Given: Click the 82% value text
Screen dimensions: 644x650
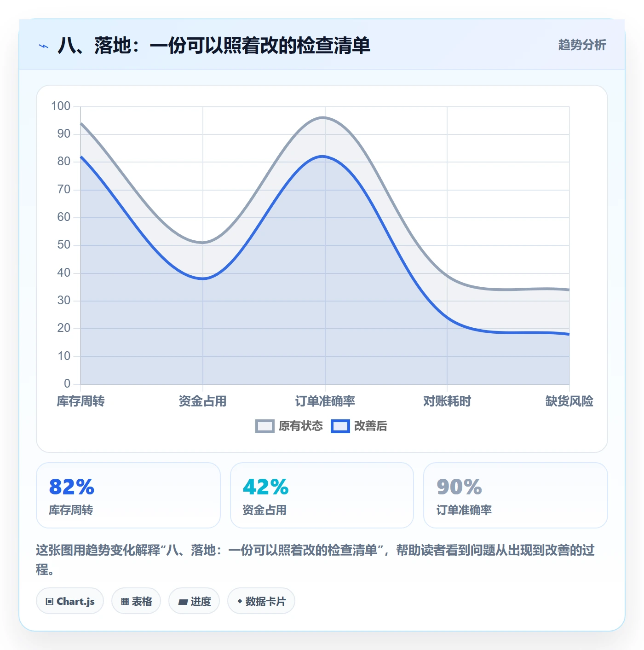Looking at the screenshot, I should 72,487.
